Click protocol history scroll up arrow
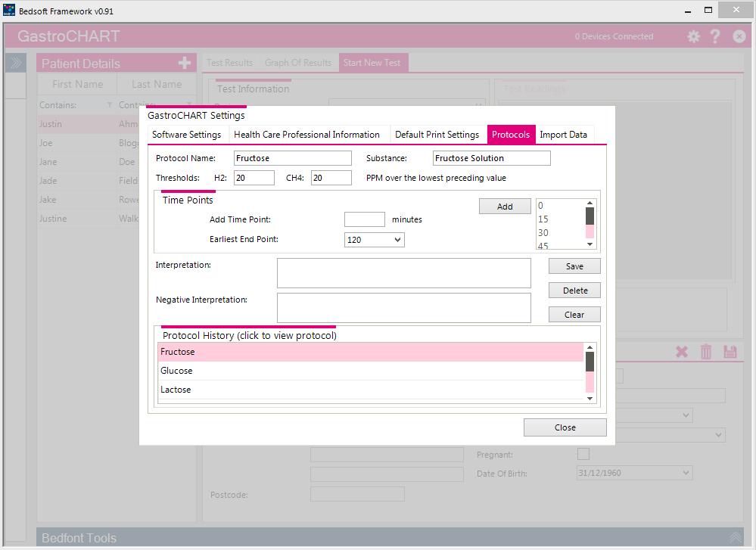Screen dimensions: 756x550 point(590,347)
